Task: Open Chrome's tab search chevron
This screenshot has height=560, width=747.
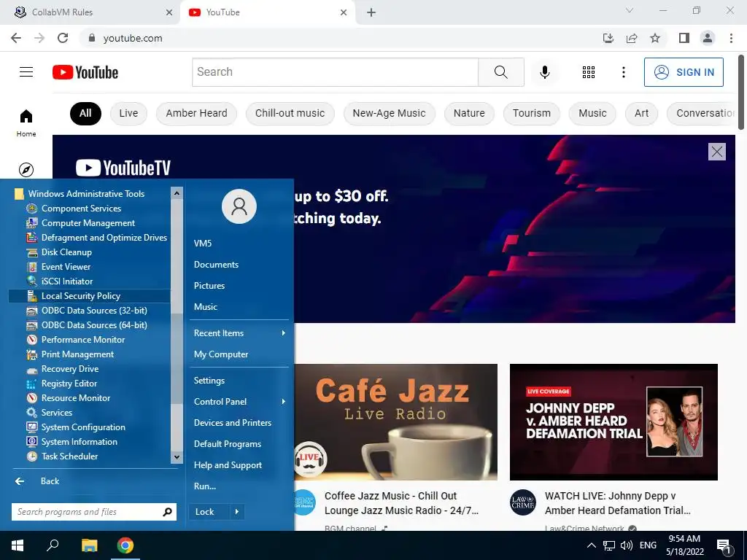Action: point(630,10)
